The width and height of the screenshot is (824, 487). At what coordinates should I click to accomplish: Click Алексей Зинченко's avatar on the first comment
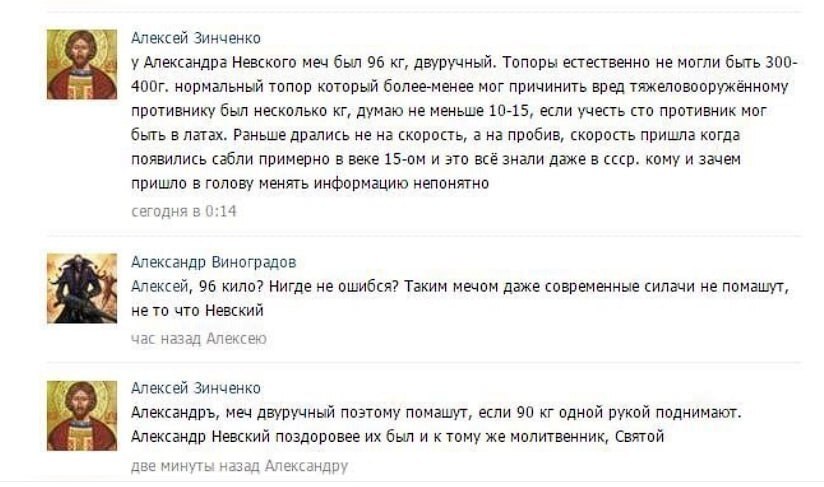(x=82, y=64)
